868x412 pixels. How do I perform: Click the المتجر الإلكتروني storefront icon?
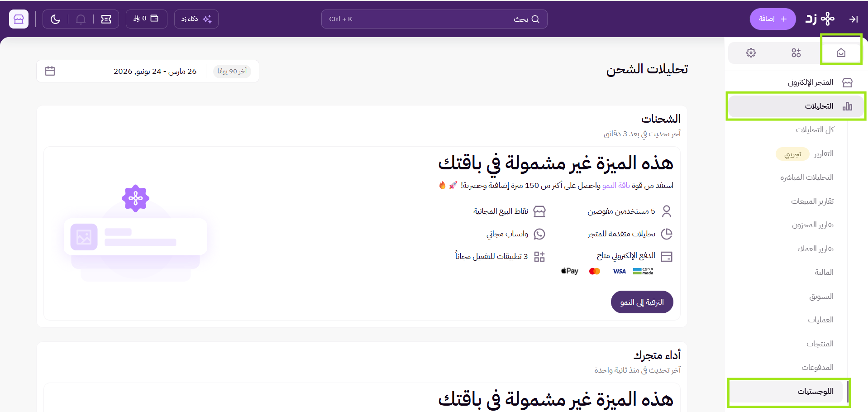coord(847,82)
